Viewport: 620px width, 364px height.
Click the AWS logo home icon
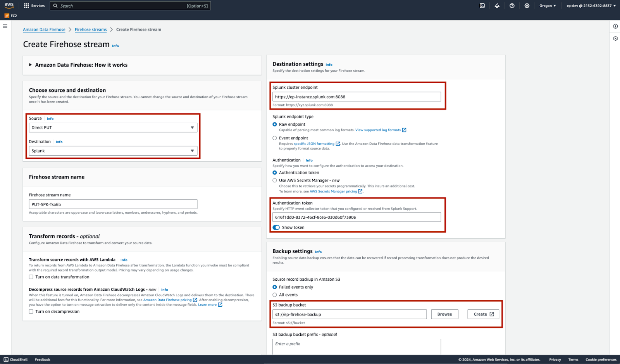click(9, 5)
